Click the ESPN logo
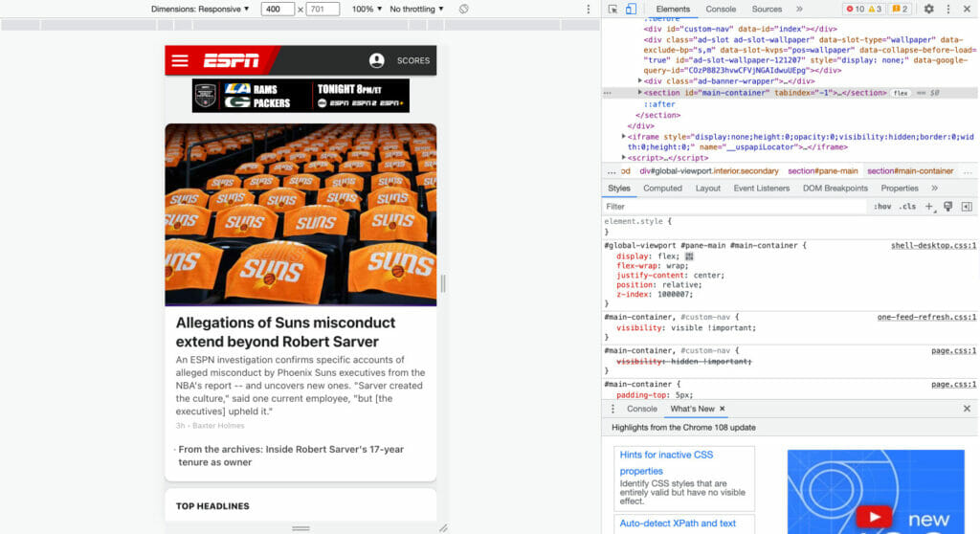 pos(232,60)
